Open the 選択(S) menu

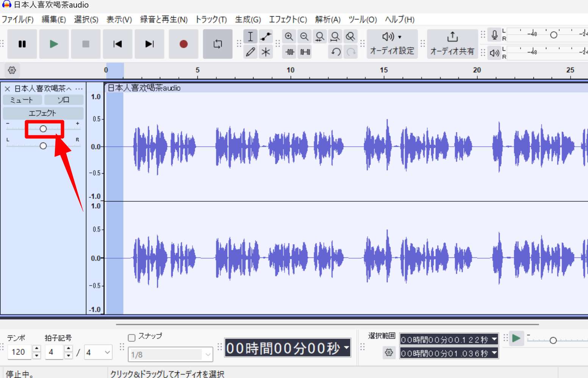[x=86, y=19]
